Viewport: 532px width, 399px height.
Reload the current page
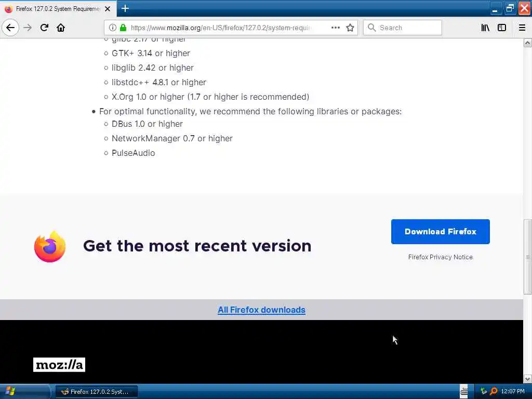click(44, 28)
